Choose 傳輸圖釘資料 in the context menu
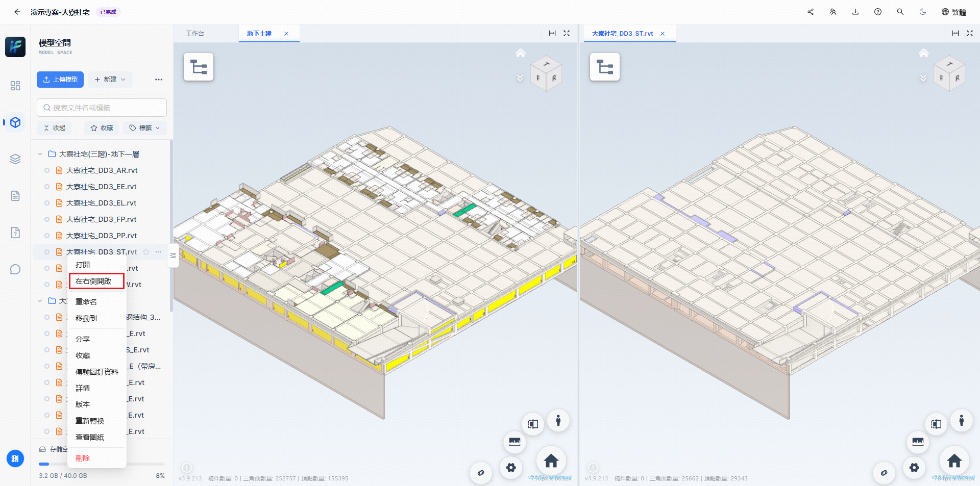 click(97, 372)
